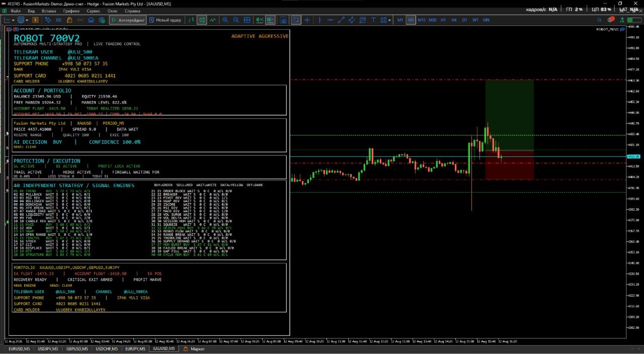Switch to the H4 timeframe
This screenshot has height=354, width=644.
pyautogui.click(x=454, y=20)
